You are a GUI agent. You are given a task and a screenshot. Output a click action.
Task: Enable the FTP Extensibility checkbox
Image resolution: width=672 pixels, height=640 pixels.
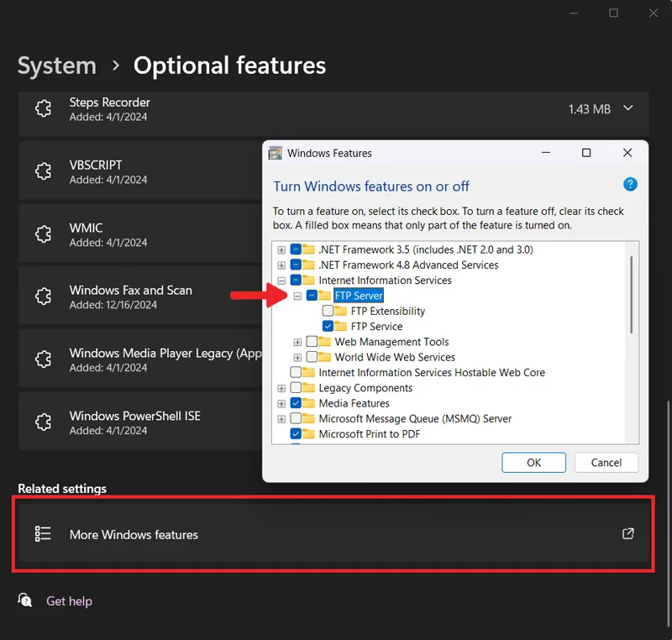point(328,311)
